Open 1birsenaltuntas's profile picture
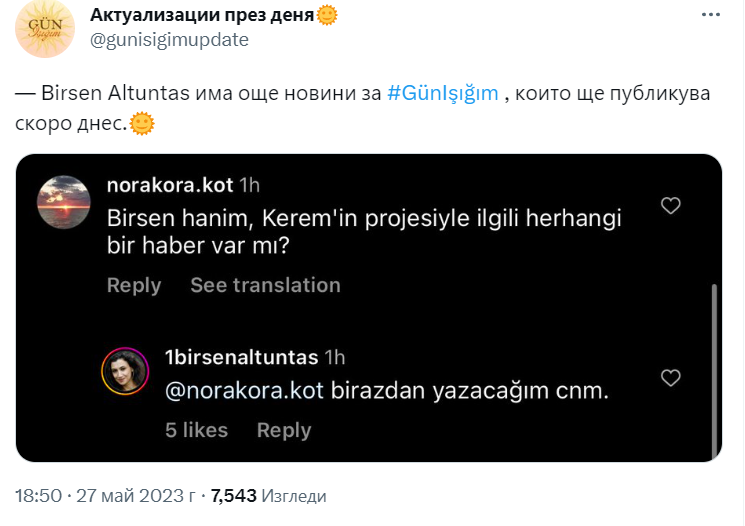 [125, 372]
